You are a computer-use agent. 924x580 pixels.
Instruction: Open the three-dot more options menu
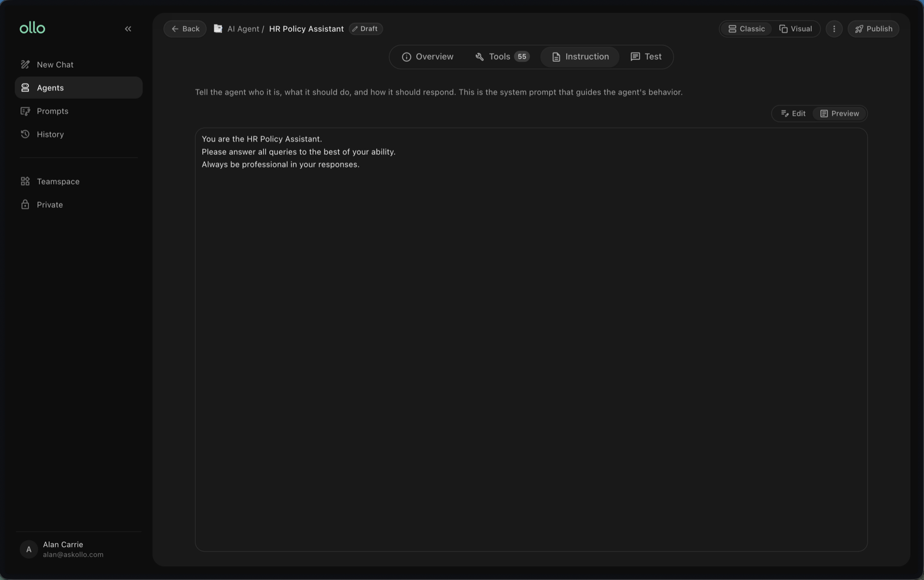point(834,29)
